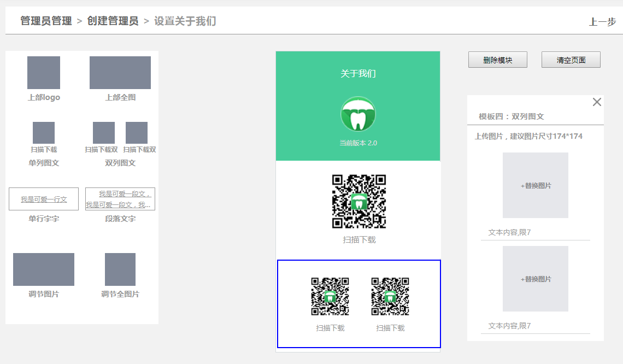Close the 模板四 settings panel
Screen dimensions: 623x364
[x=597, y=102]
